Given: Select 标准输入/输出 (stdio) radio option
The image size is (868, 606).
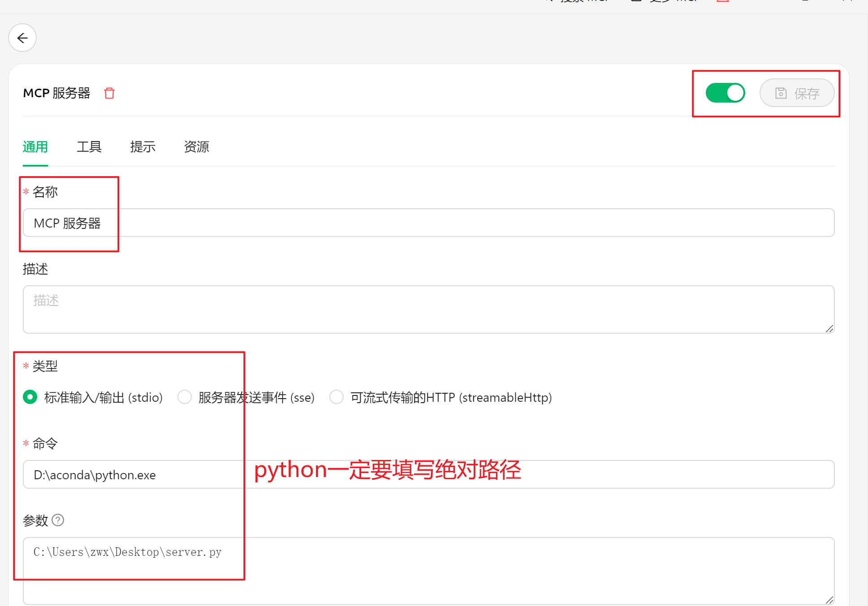Looking at the screenshot, I should [30, 397].
